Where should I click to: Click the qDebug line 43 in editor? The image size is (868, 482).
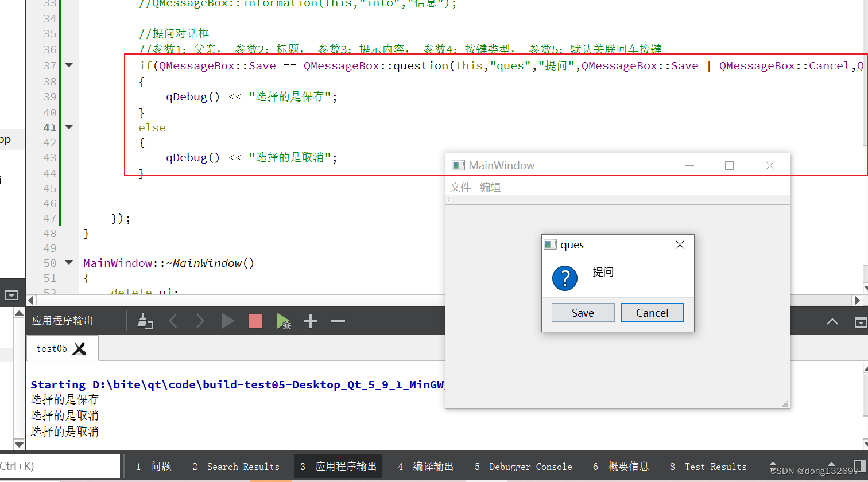(x=251, y=157)
